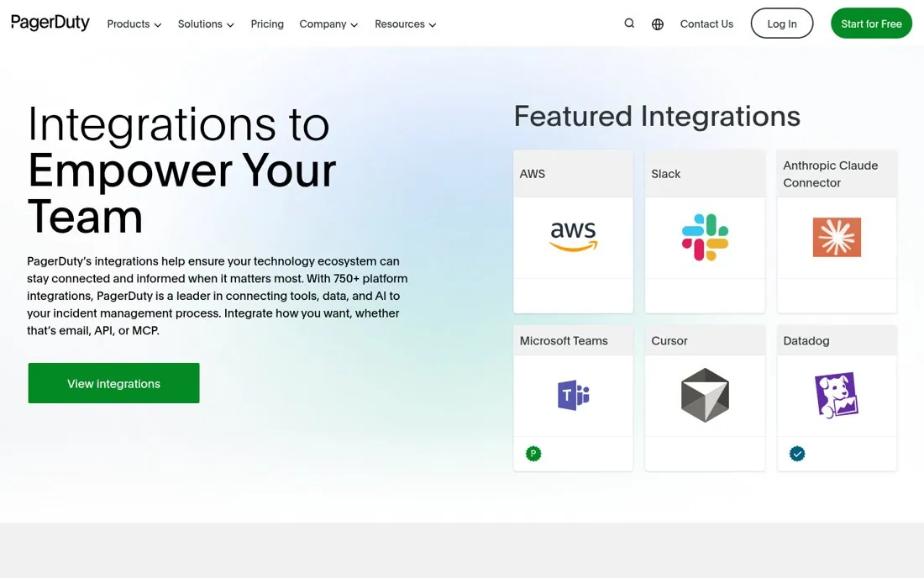The height and width of the screenshot is (578, 924).
Task: Expand the Products dropdown menu
Action: (x=134, y=24)
